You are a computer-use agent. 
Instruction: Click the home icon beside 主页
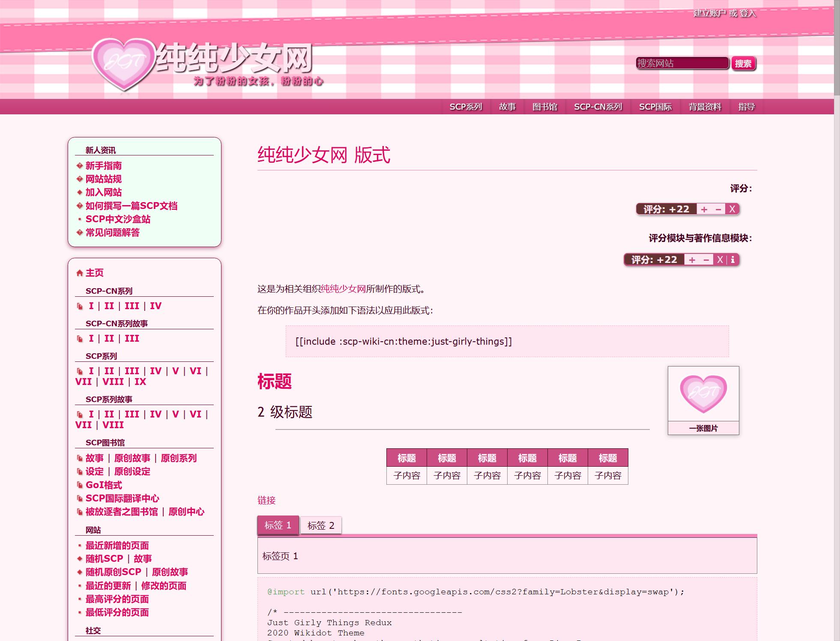point(79,273)
